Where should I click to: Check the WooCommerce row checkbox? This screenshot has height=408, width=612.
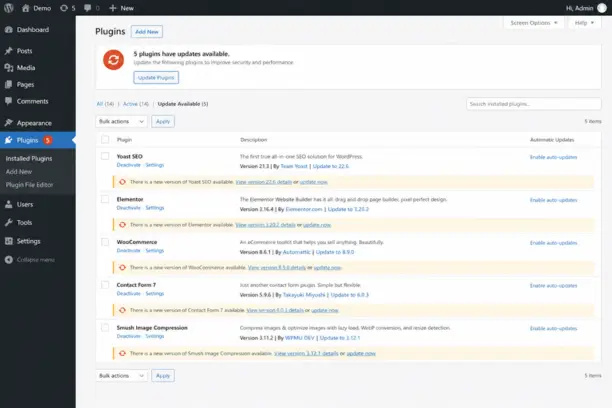[x=105, y=242]
